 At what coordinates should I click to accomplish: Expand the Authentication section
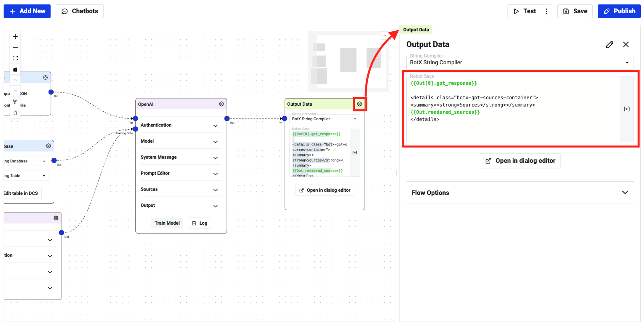215,126
